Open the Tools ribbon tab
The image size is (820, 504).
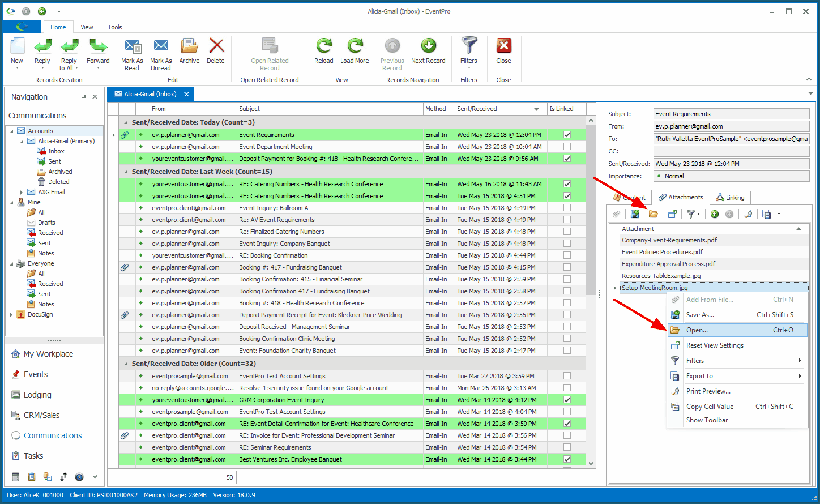[115, 27]
